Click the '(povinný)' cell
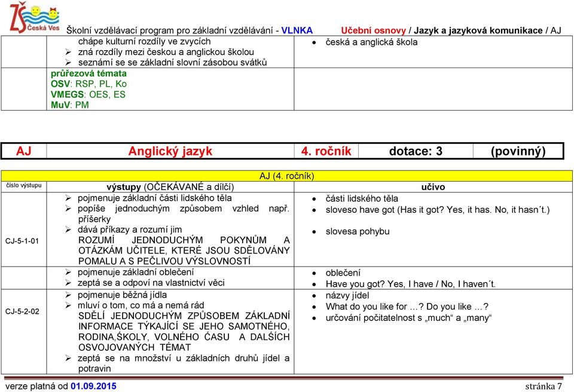The image size is (574, 392). click(518, 151)
